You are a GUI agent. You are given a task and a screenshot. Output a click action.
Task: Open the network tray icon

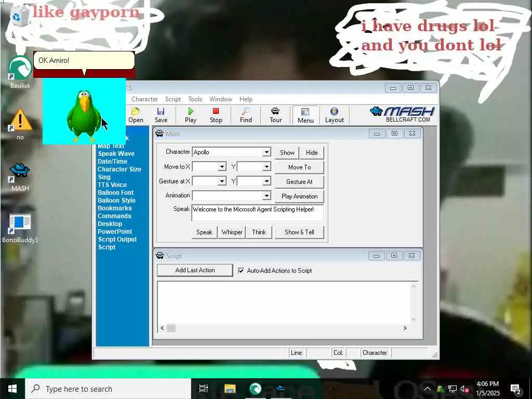pyautogui.click(x=452, y=389)
